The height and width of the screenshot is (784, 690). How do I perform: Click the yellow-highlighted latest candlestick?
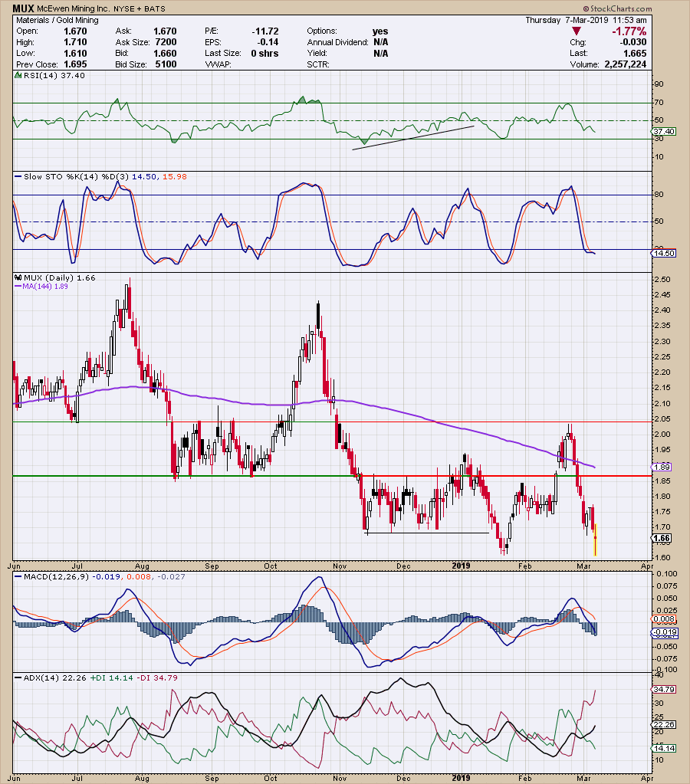pyautogui.click(x=595, y=540)
